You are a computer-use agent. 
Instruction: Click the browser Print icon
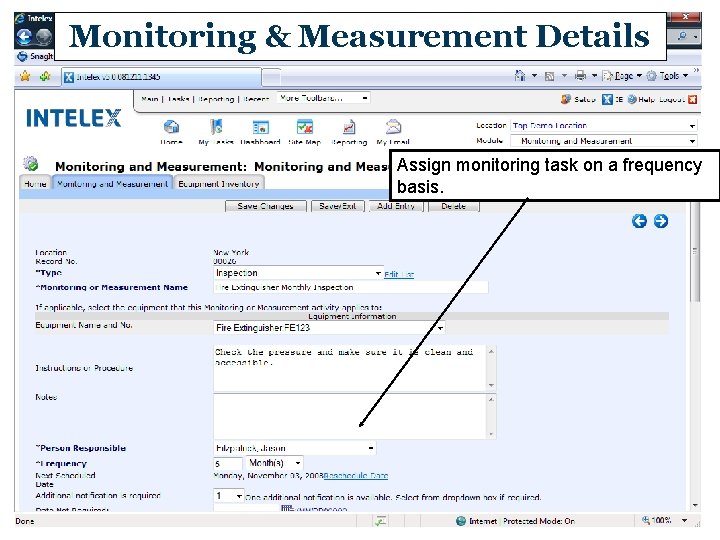coord(580,76)
